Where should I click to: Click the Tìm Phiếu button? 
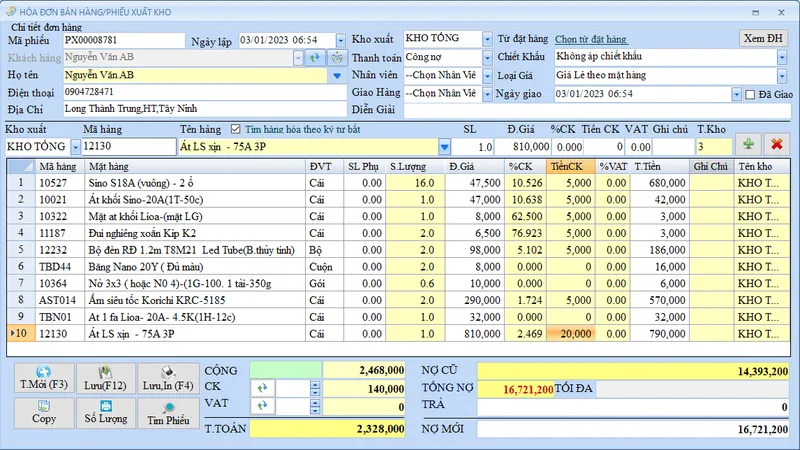click(168, 412)
